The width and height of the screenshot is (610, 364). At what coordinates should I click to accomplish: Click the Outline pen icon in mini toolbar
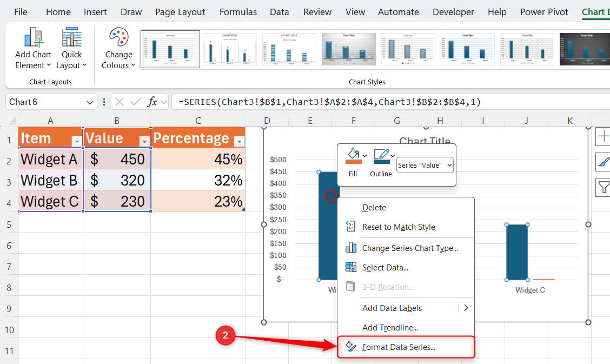click(x=381, y=156)
